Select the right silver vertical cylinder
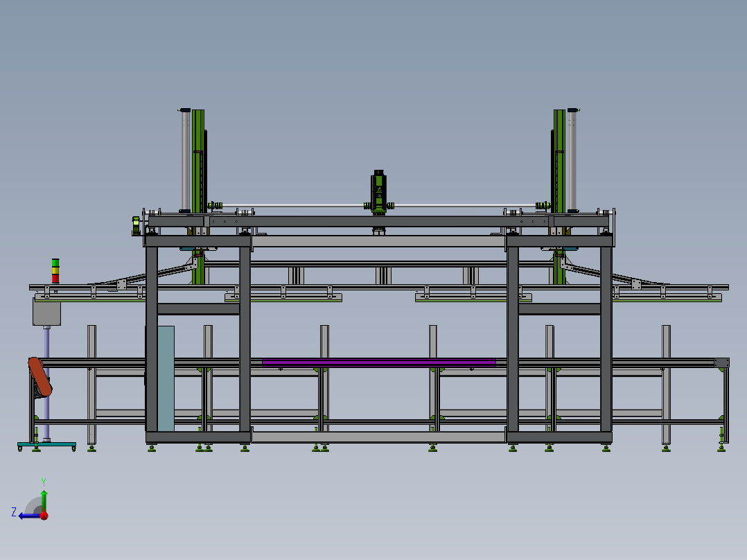747x560 pixels. pyautogui.click(x=572, y=161)
